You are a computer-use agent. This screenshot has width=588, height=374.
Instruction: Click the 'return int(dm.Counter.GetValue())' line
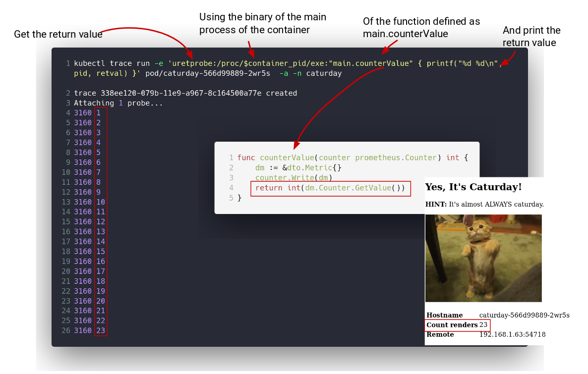pyautogui.click(x=330, y=188)
